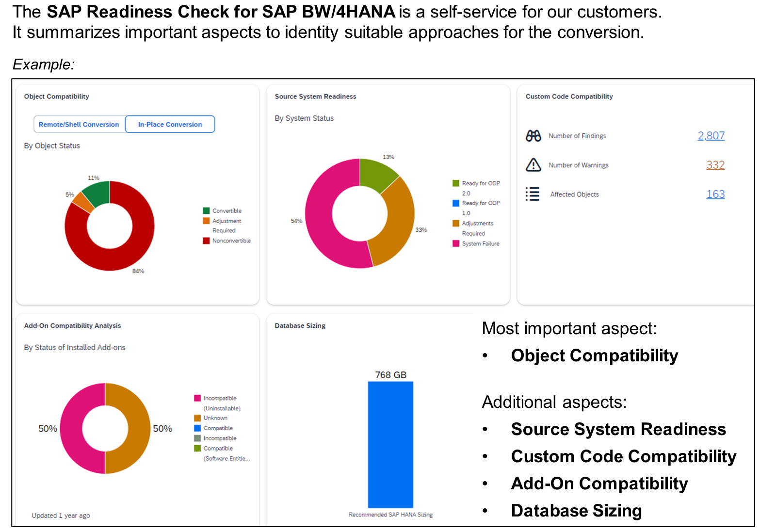The width and height of the screenshot is (776, 532).
Task: Click the Object Compatibility card title
Action: (57, 97)
